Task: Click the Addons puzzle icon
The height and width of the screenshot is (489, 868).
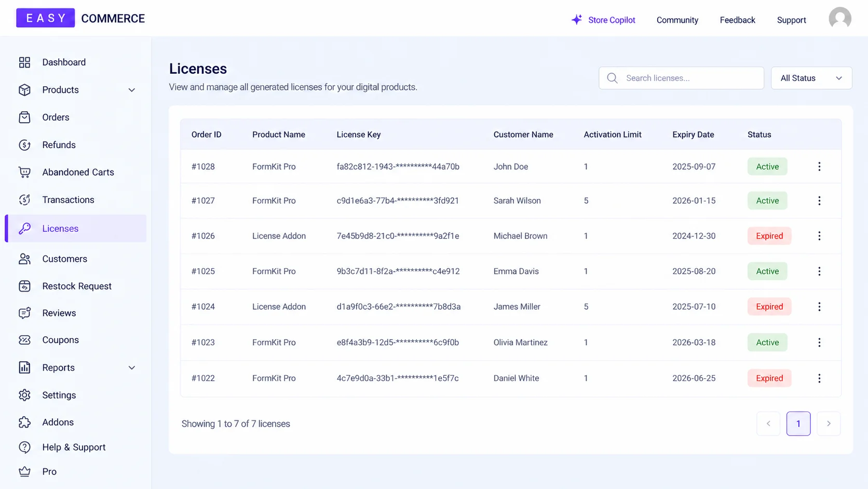Action: tap(24, 422)
